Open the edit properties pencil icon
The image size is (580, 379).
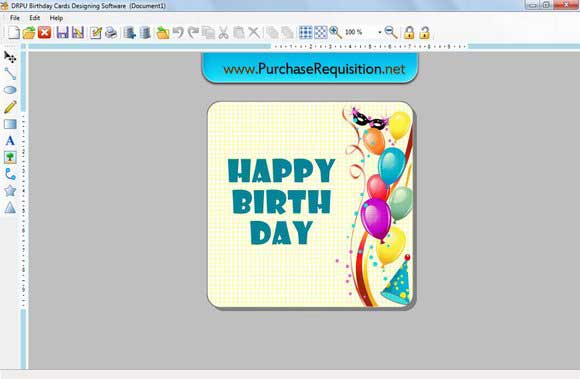(96, 33)
